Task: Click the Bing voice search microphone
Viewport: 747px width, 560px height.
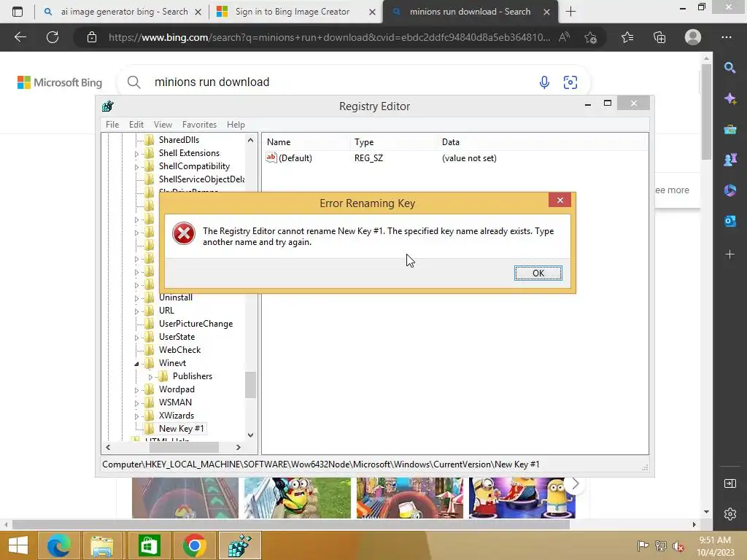Action: [x=544, y=82]
